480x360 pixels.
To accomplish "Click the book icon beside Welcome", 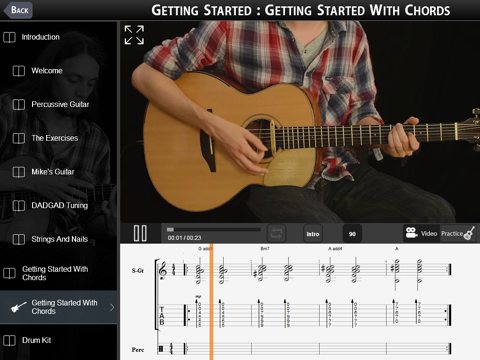I will point(19,71).
